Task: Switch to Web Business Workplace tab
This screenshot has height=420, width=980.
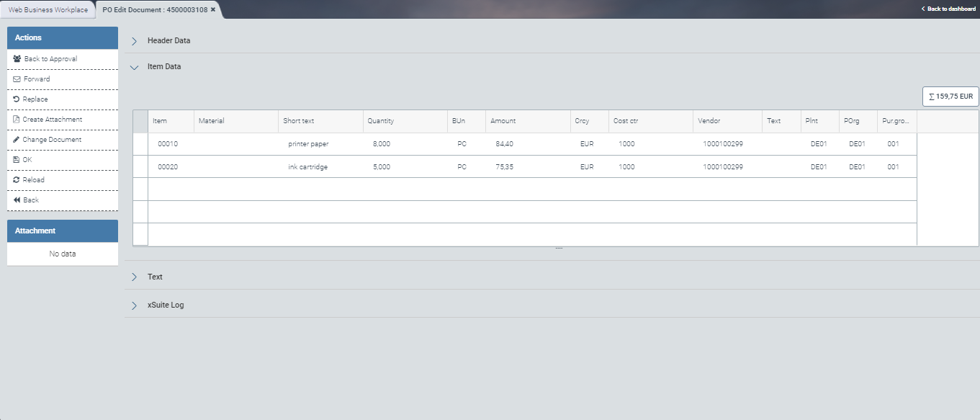Action: (48, 10)
